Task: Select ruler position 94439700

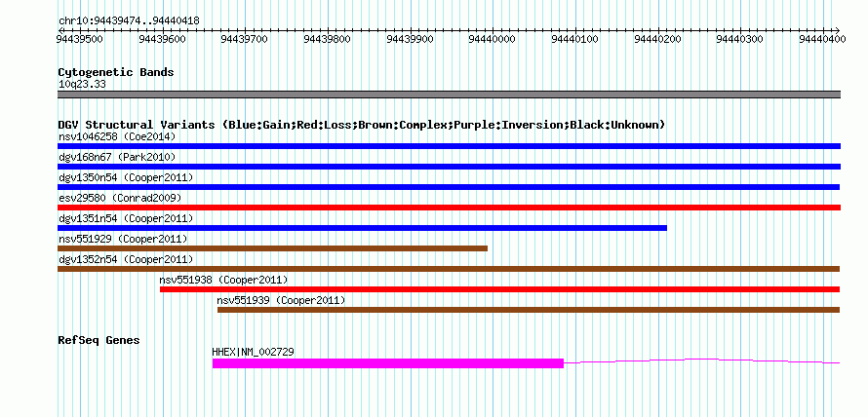Action: point(245,39)
